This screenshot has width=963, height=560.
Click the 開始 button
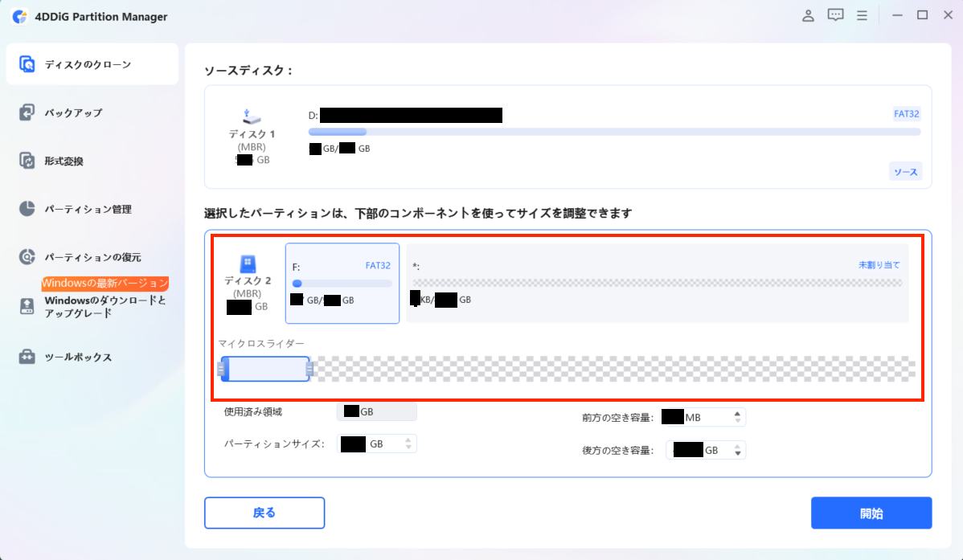(x=871, y=513)
